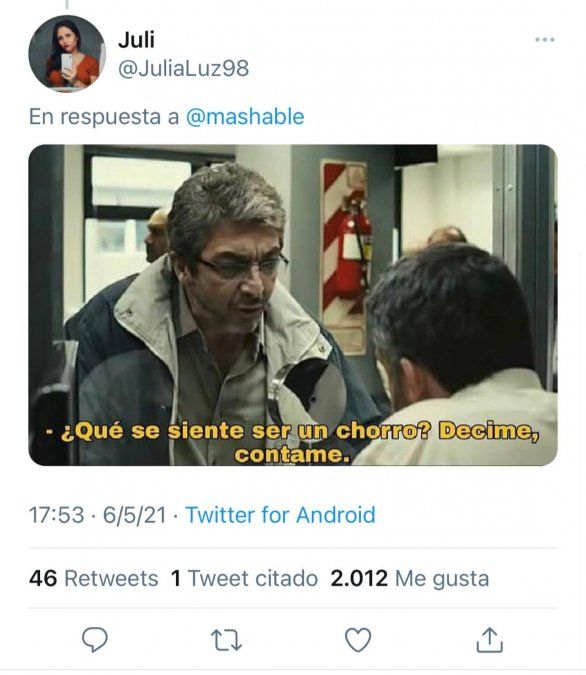Click the 'En respuesta a' text
586x675 pixels.
[104, 117]
